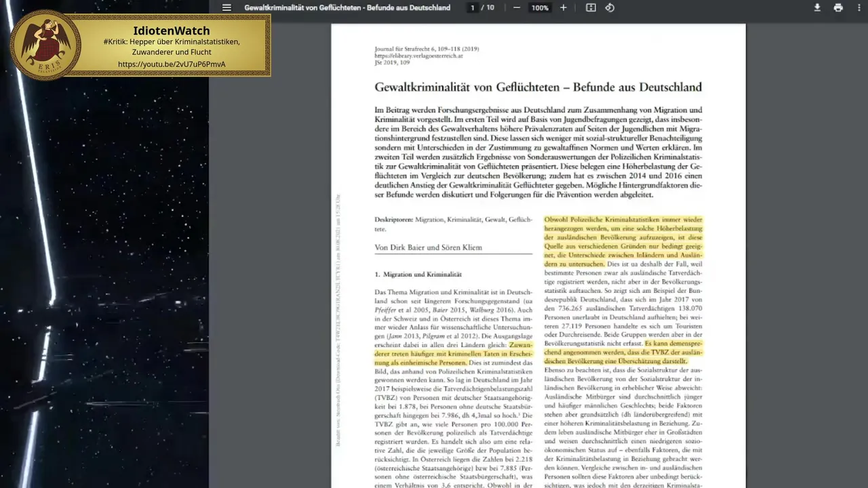The height and width of the screenshot is (488, 868).
Task: Click the highlighted text starting 'Obwohl Polizeiliche Kriminalstatistiken'
Action: coord(623,242)
